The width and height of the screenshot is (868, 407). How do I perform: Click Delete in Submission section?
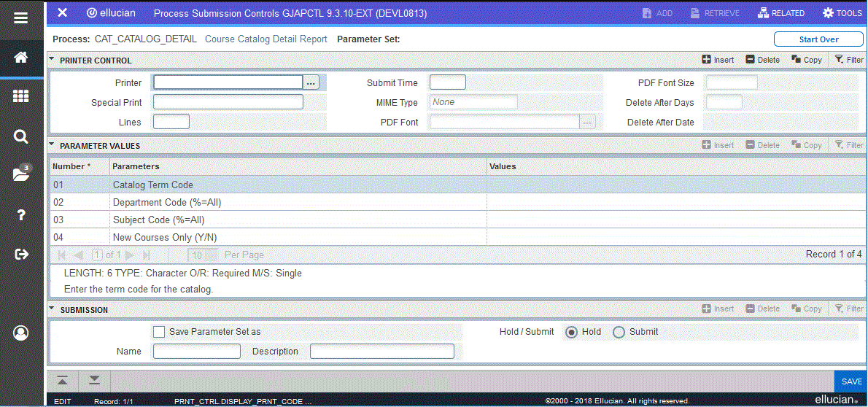click(762, 309)
